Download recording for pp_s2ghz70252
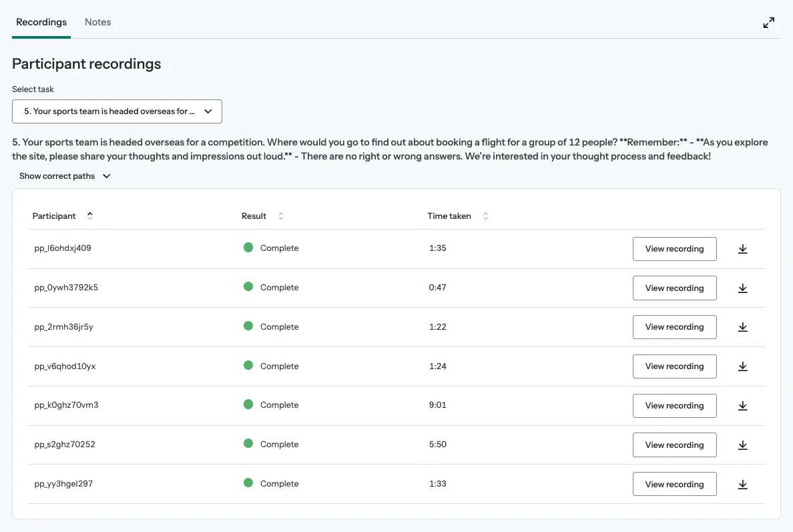 pyautogui.click(x=742, y=445)
